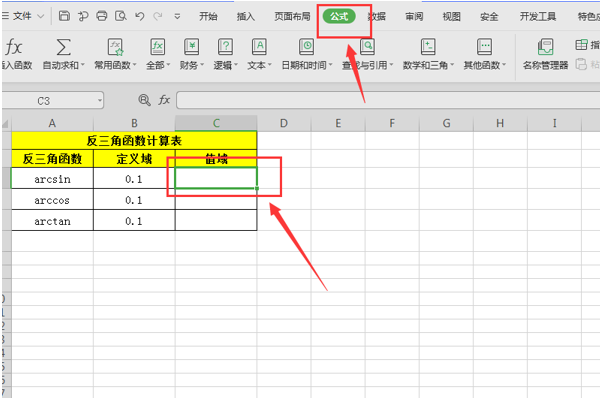The width and height of the screenshot is (602, 398).
Task: Switch to the 页面布局 tab
Action: click(292, 17)
